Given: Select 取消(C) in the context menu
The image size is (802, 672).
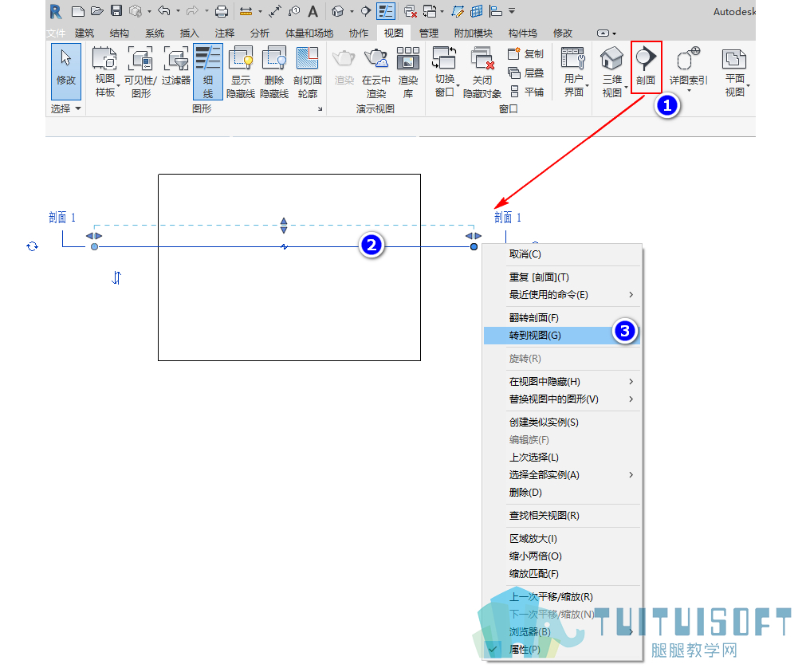Looking at the screenshot, I should [x=561, y=254].
